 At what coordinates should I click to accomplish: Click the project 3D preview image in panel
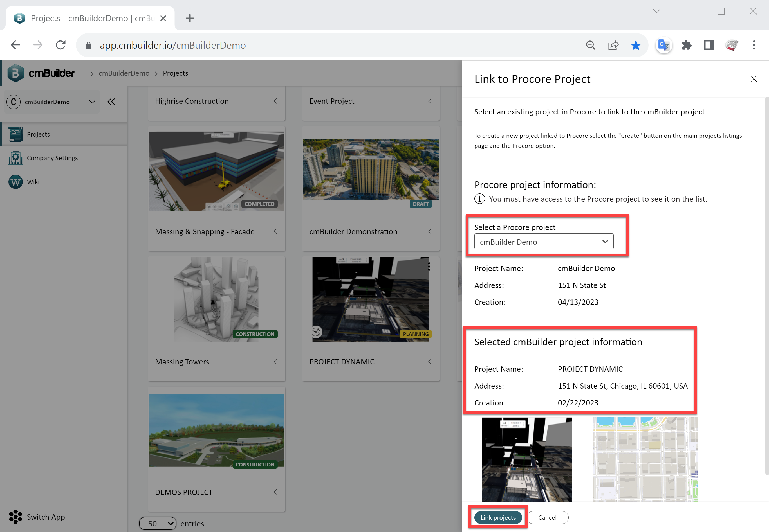pos(526,459)
